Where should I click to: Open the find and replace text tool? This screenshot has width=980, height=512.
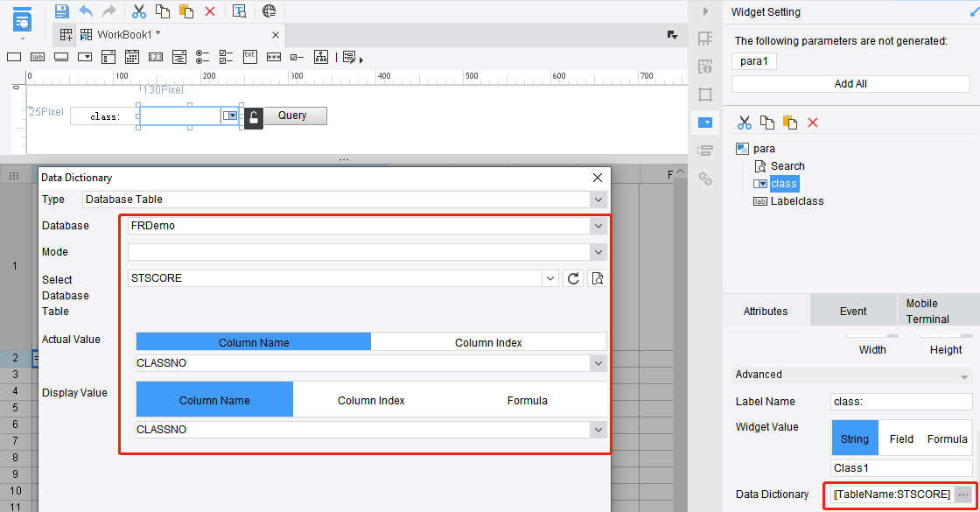[x=240, y=11]
